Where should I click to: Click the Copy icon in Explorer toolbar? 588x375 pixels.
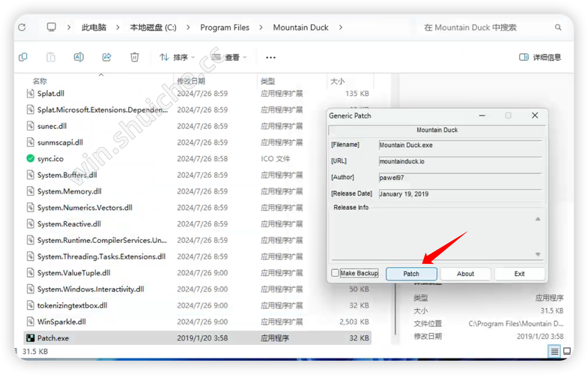23,57
